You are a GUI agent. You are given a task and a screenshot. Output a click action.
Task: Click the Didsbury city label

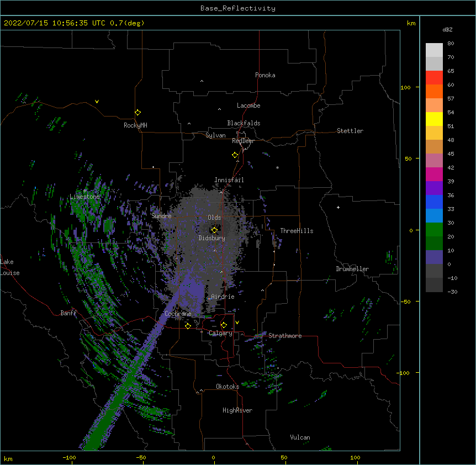point(212,238)
